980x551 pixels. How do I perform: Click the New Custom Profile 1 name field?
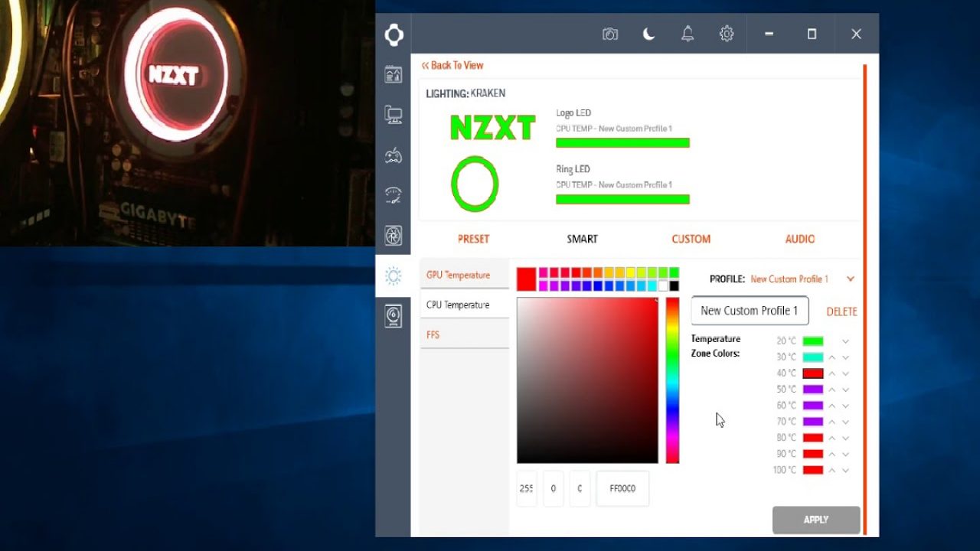(750, 311)
